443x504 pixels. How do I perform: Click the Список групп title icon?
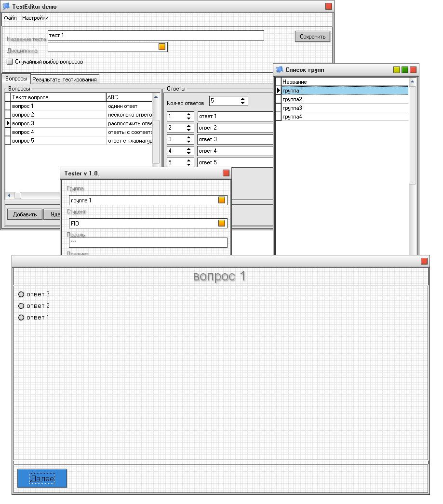[280, 69]
